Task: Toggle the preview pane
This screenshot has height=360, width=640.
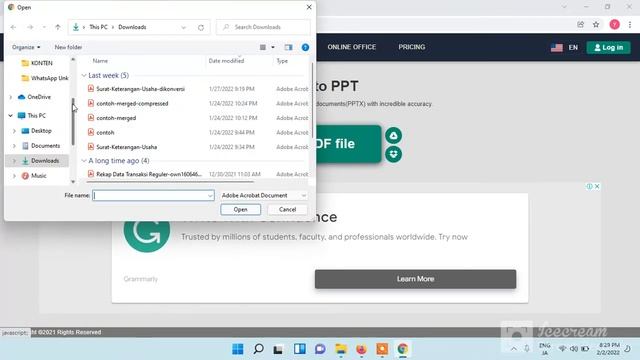Action: (x=289, y=47)
